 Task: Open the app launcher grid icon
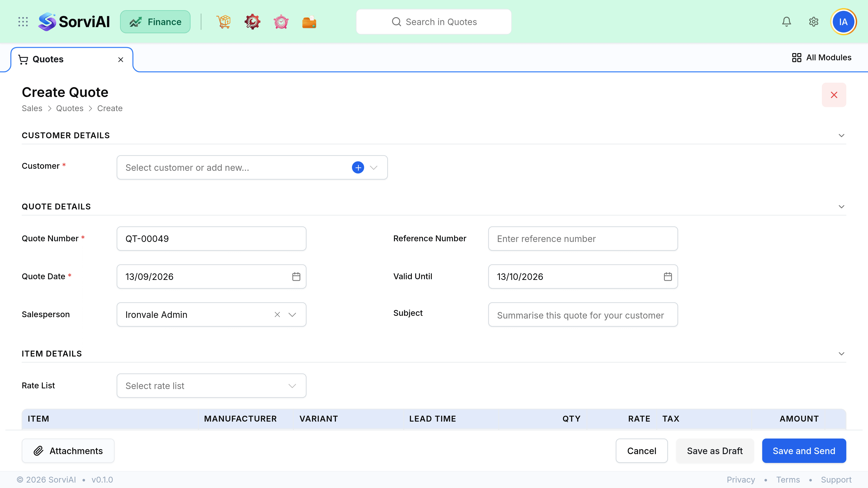pyautogui.click(x=23, y=22)
